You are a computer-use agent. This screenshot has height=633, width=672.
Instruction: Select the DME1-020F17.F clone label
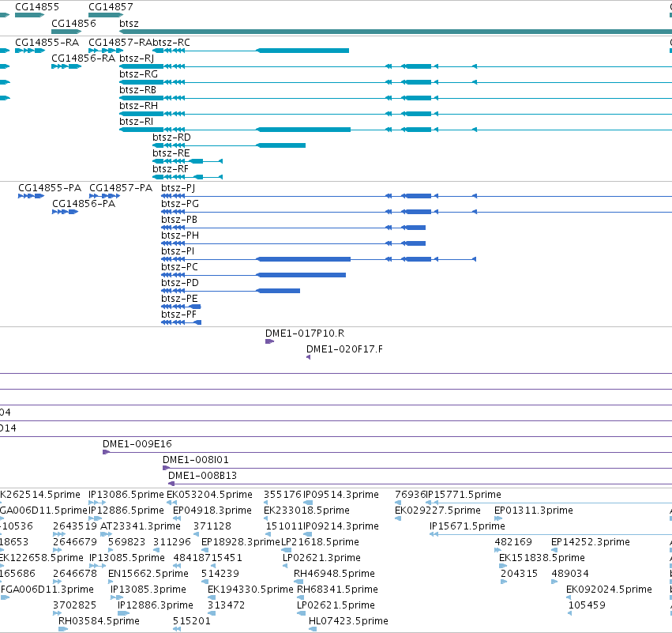pos(344,349)
